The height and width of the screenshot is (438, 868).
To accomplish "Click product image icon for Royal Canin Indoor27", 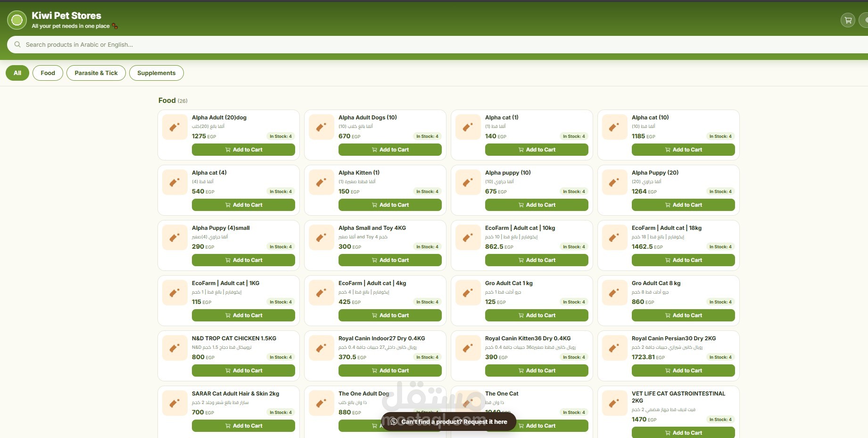I will click(x=321, y=348).
